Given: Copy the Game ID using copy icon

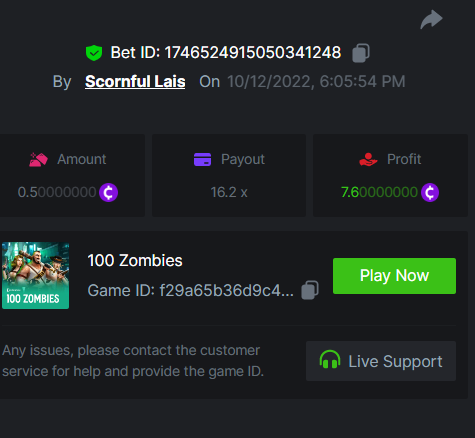Looking at the screenshot, I should tap(310, 290).
